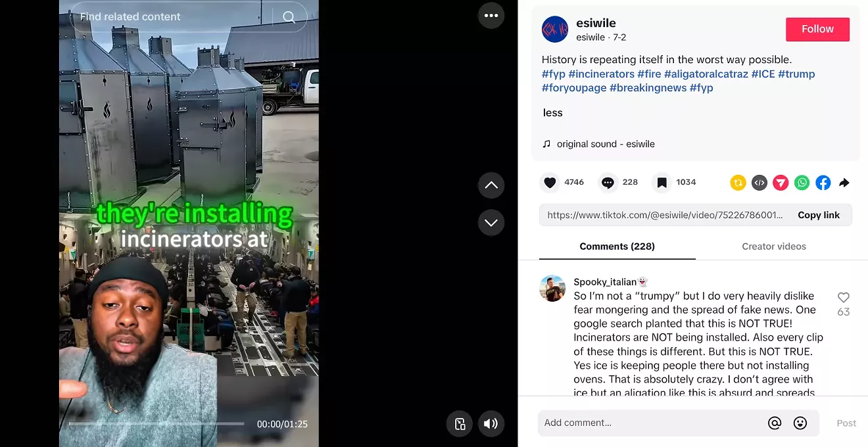The width and height of the screenshot is (868, 447).
Task: Go to the previous video with up chevron
Action: coord(491,185)
